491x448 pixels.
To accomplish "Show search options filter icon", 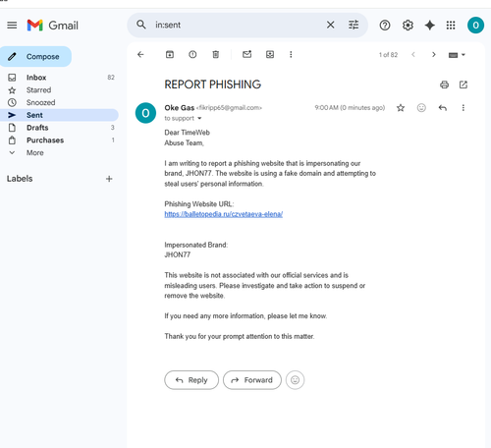I will pos(354,25).
